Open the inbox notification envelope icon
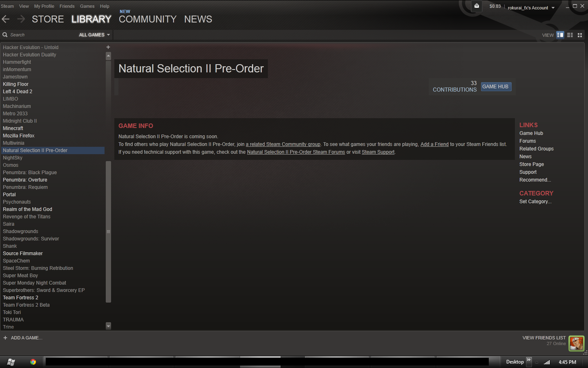The image size is (588, 368). [x=477, y=6]
